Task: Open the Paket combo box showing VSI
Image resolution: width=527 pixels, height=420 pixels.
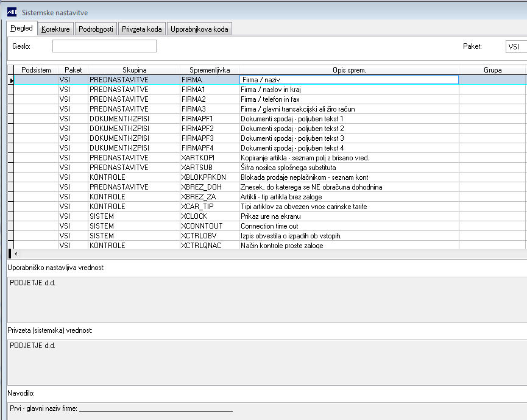Action: 516,46
